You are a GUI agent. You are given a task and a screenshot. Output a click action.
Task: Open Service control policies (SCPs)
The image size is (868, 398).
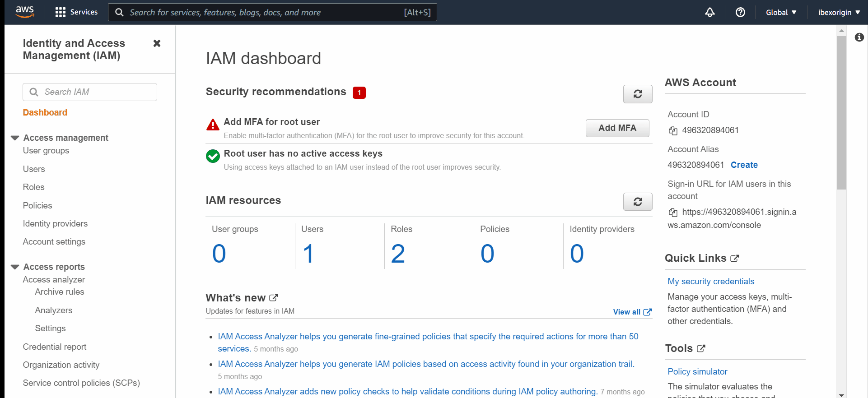coord(81,383)
